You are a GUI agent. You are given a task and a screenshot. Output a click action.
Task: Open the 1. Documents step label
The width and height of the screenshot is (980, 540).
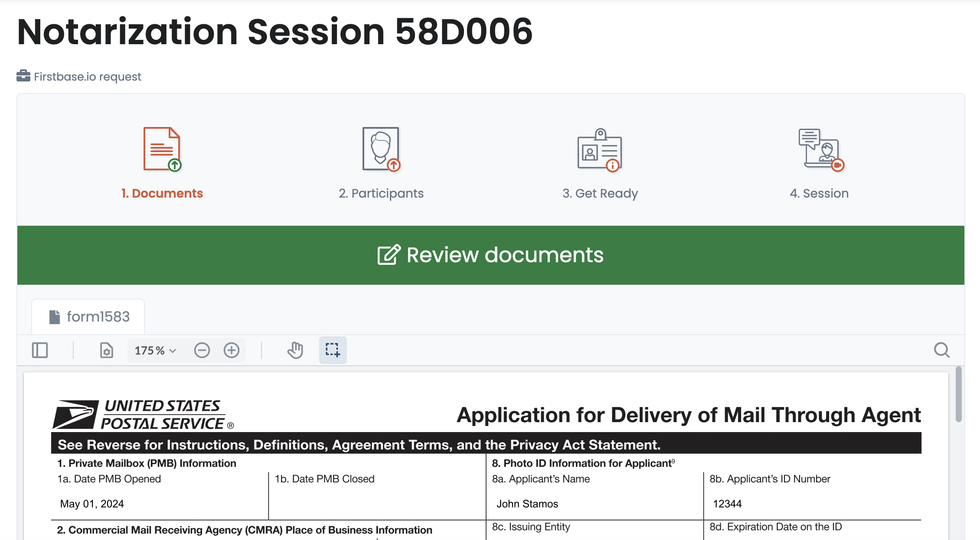point(162,193)
